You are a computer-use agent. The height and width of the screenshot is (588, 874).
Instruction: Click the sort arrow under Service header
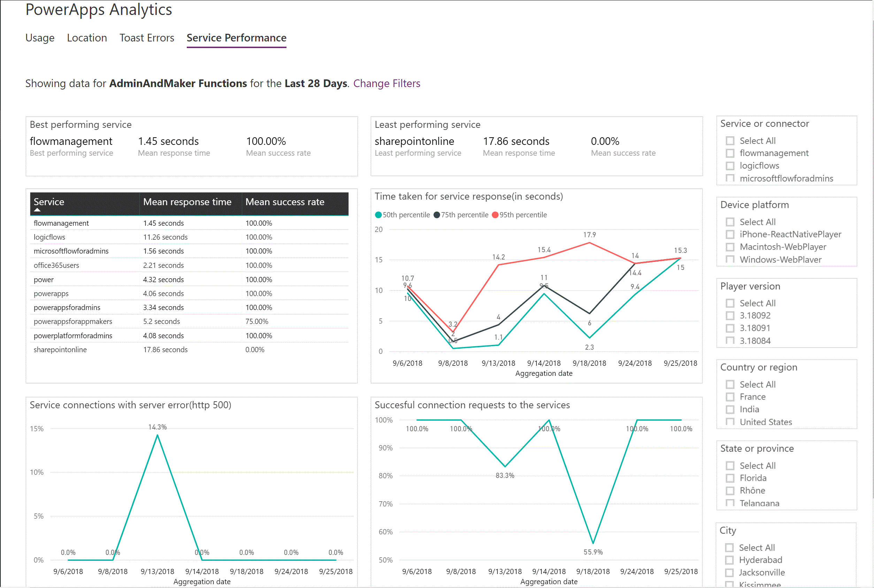(37, 210)
